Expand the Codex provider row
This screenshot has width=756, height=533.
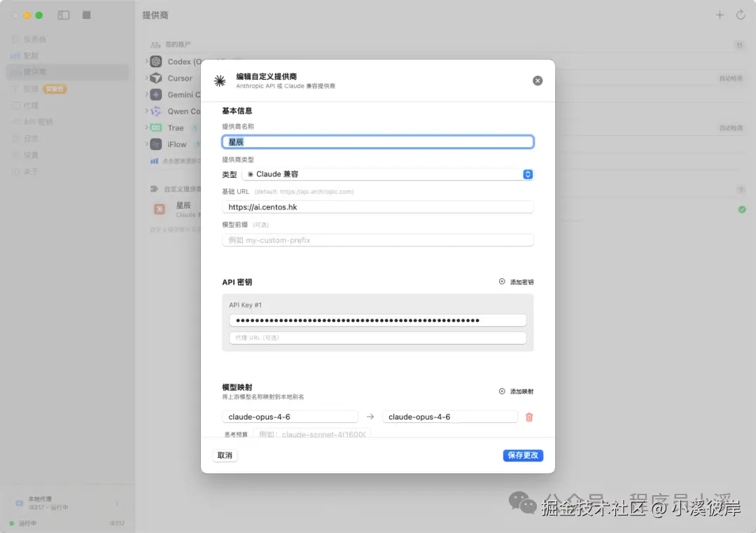click(x=146, y=61)
